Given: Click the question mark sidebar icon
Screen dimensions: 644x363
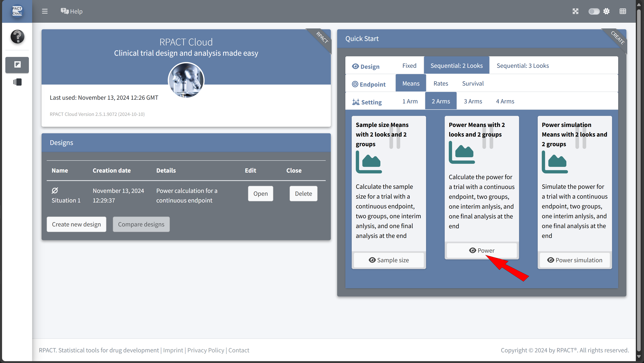Looking at the screenshot, I should coord(17,36).
